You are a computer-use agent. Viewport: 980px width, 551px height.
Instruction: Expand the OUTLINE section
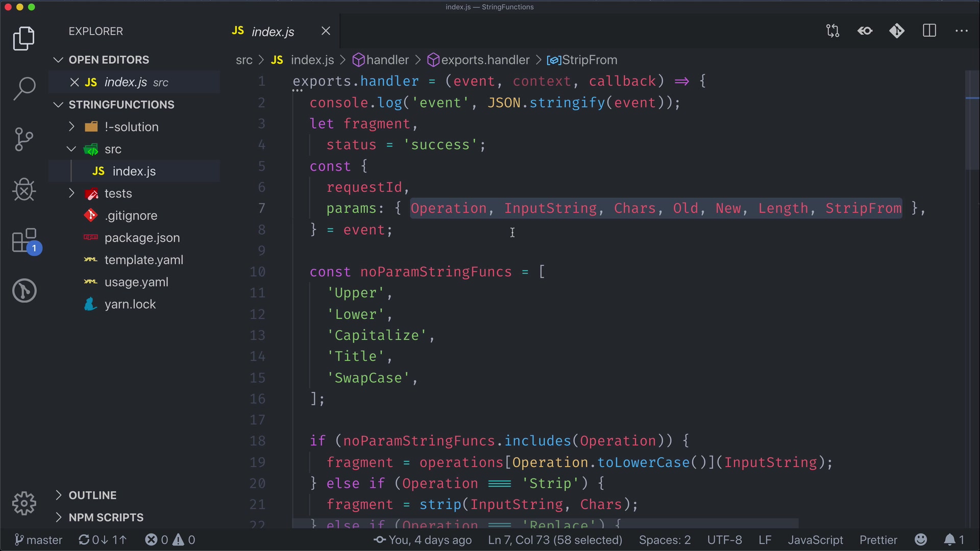point(92,495)
